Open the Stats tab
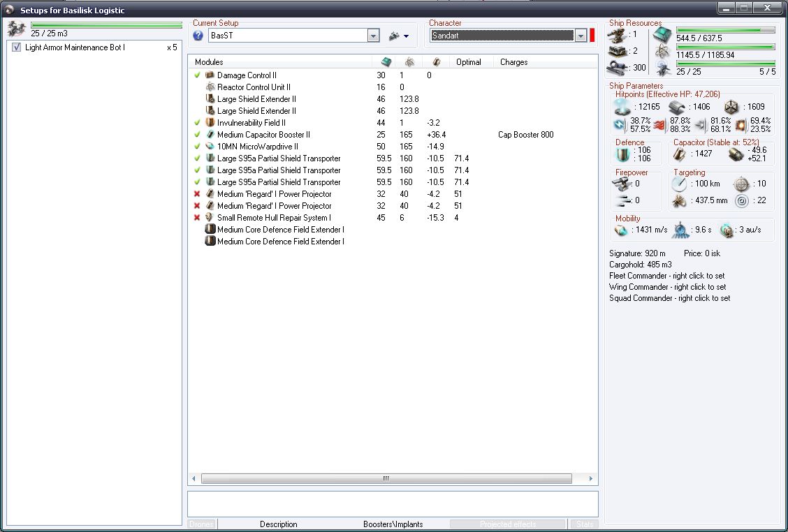Viewport: 788px width, 532px height. click(585, 524)
